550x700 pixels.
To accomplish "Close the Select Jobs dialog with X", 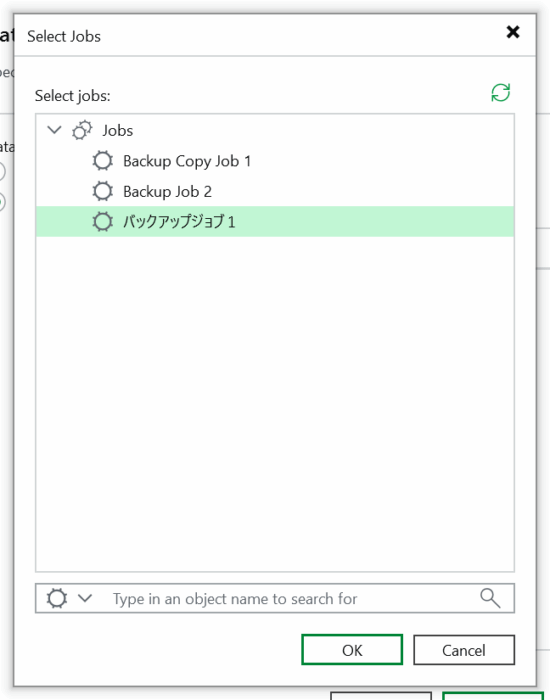I will click(x=513, y=32).
